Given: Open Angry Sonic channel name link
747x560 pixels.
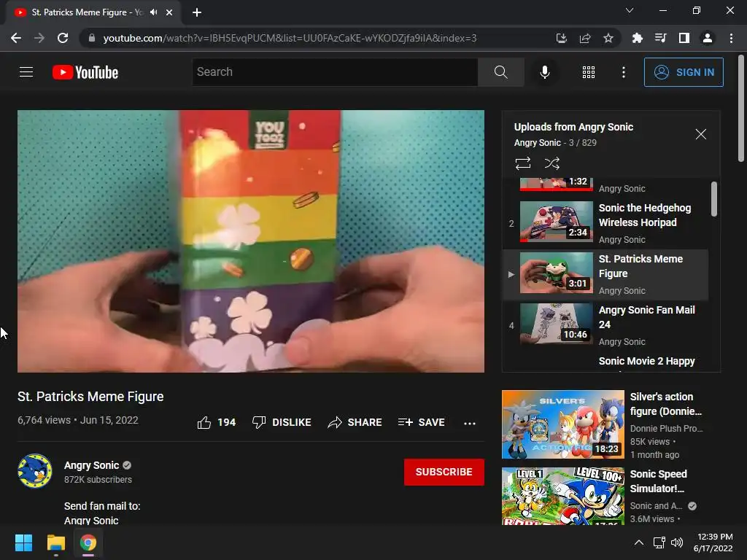Looking at the screenshot, I should (91, 465).
